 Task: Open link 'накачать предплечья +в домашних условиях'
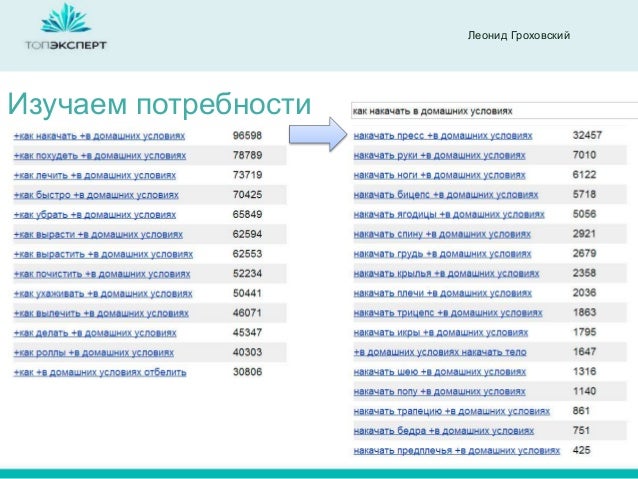(457, 451)
